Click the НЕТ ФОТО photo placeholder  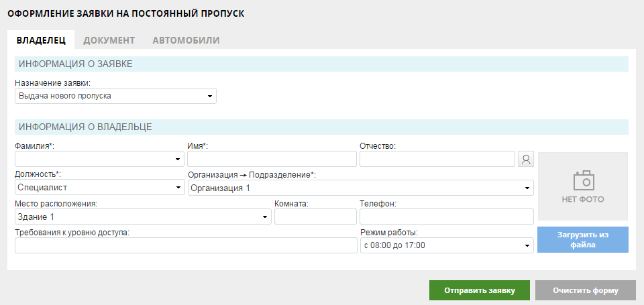[x=583, y=186]
